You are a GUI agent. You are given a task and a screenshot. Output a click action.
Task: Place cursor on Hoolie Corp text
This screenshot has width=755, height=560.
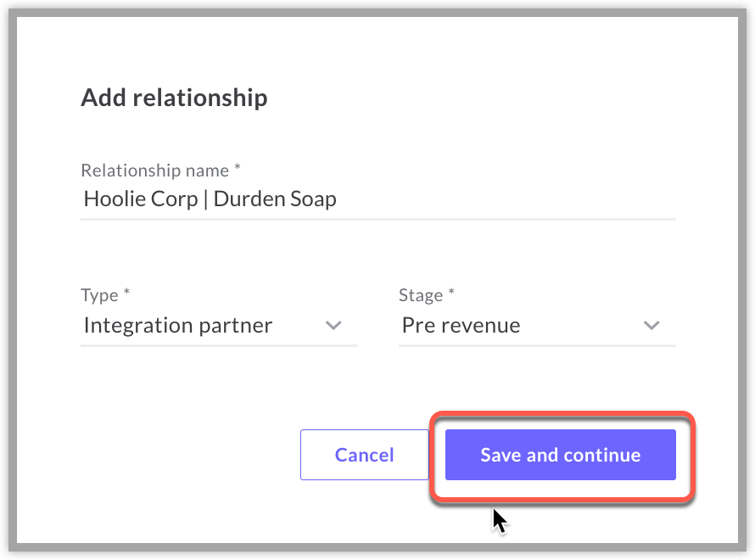(141, 199)
